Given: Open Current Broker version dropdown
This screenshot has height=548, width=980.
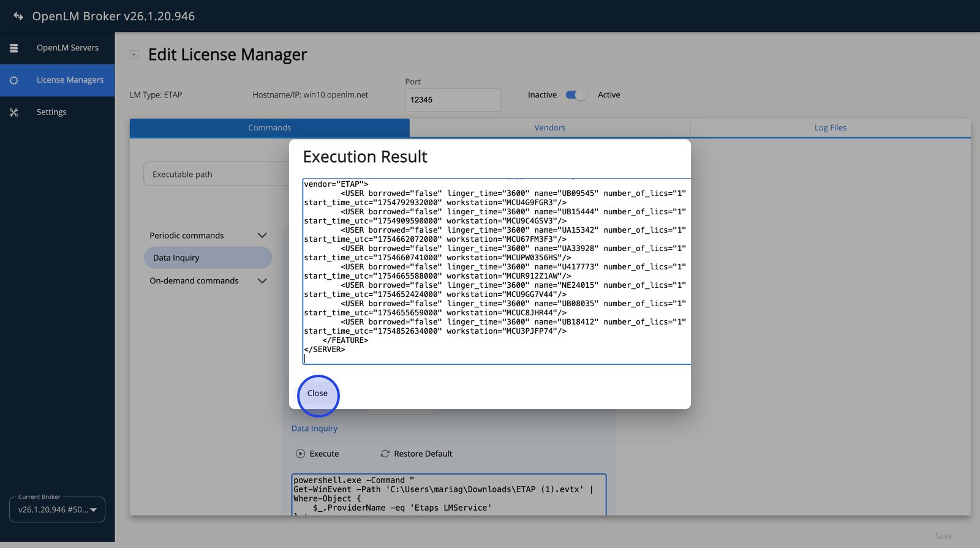Looking at the screenshot, I should (x=57, y=509).
